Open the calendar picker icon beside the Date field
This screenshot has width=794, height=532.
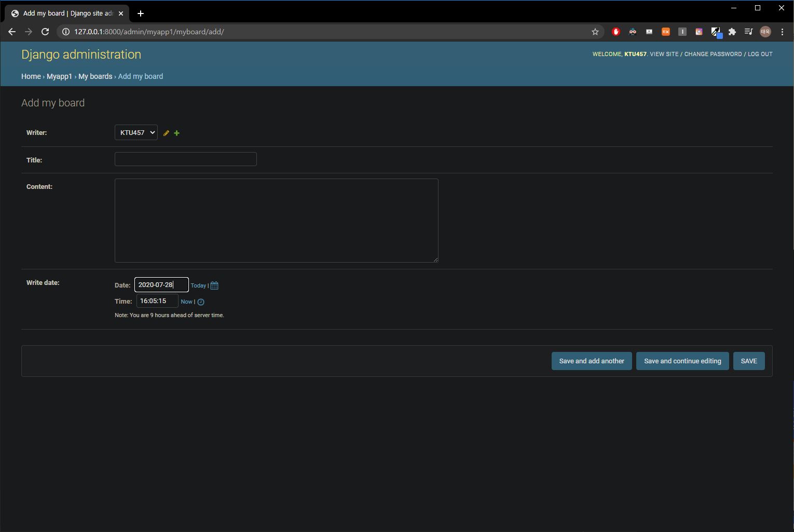point(214,285)
